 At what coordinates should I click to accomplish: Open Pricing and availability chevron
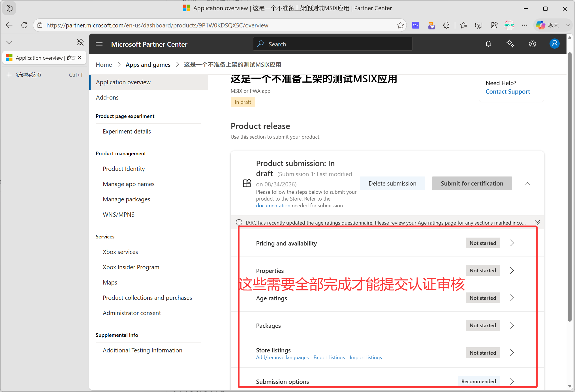tap(512, 243)
